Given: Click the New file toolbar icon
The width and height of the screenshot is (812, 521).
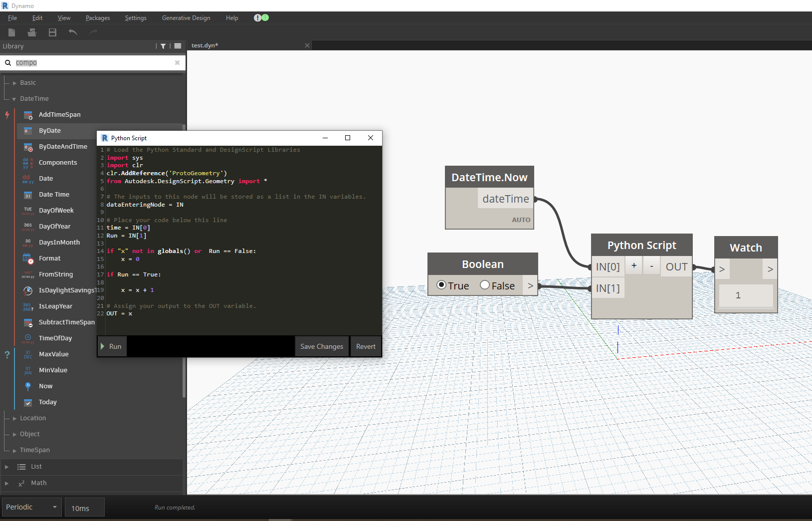Looking at the screenshot, I should (12, 32).
